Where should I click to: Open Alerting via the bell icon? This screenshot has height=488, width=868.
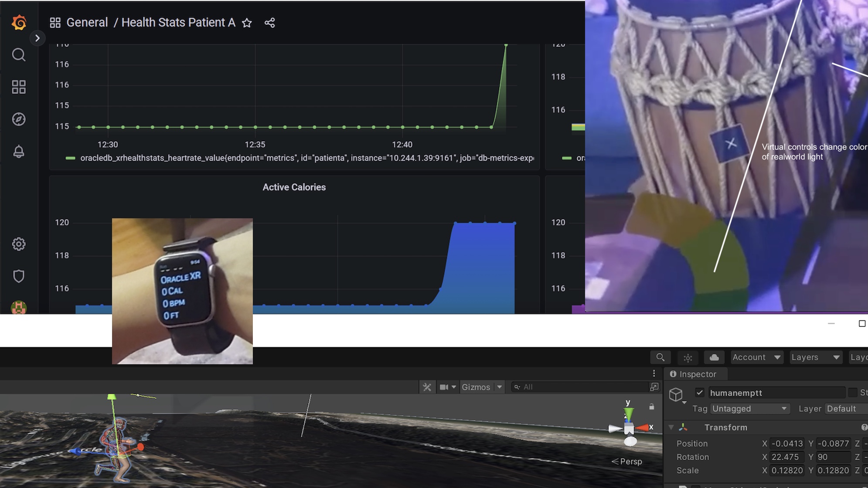tap(19, 151)
